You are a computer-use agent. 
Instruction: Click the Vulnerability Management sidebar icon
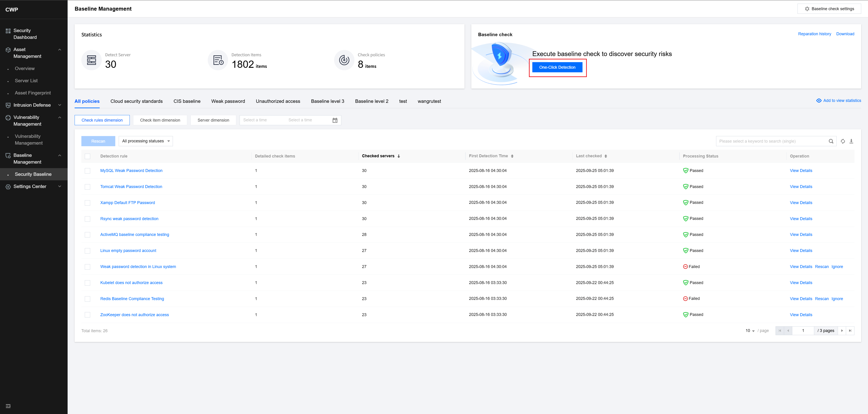click(x=8, y=118)
